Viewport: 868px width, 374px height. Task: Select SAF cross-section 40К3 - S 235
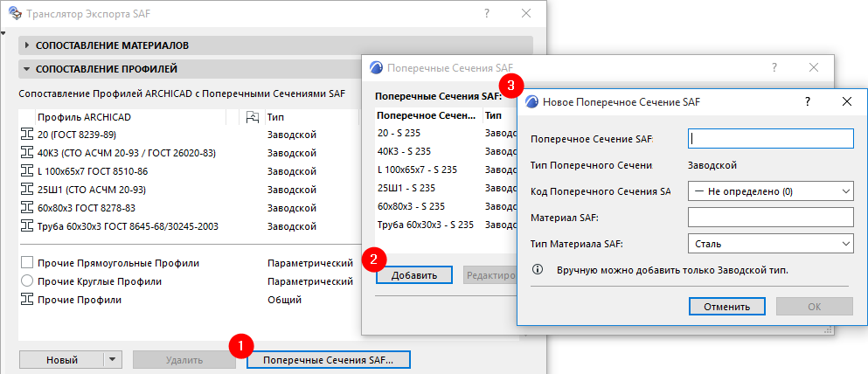pyautogui.click(x=446, y=151)
